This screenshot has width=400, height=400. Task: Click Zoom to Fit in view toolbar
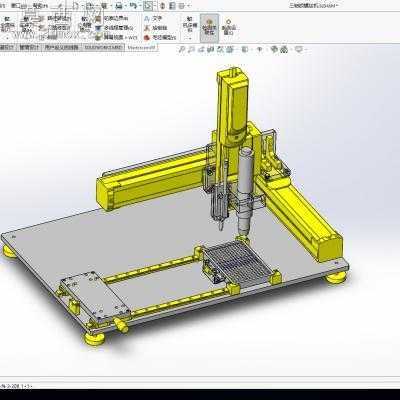point(182,50)
